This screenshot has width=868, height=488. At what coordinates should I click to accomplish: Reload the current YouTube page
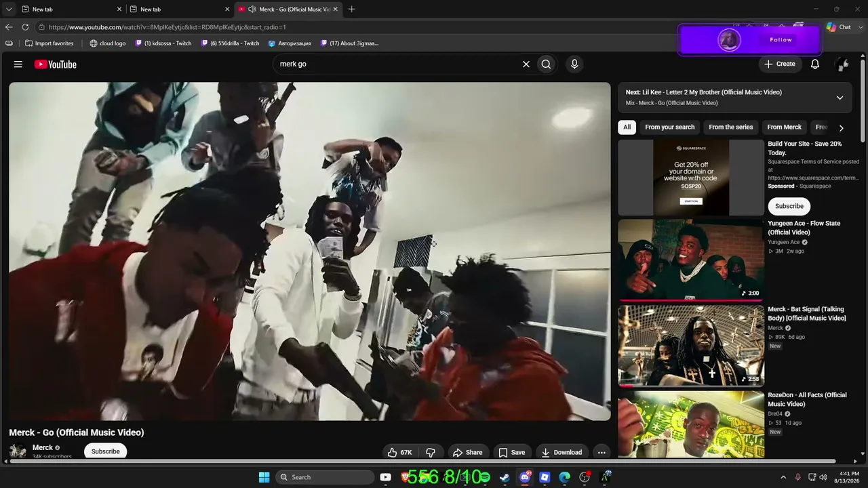(x=25, y=27)
